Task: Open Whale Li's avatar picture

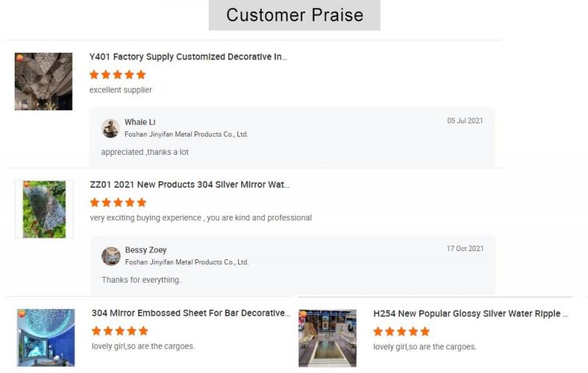Action: 110,128
